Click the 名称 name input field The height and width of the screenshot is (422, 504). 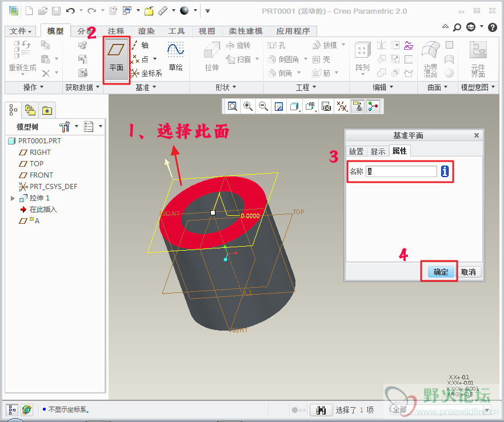pos(401,171)
